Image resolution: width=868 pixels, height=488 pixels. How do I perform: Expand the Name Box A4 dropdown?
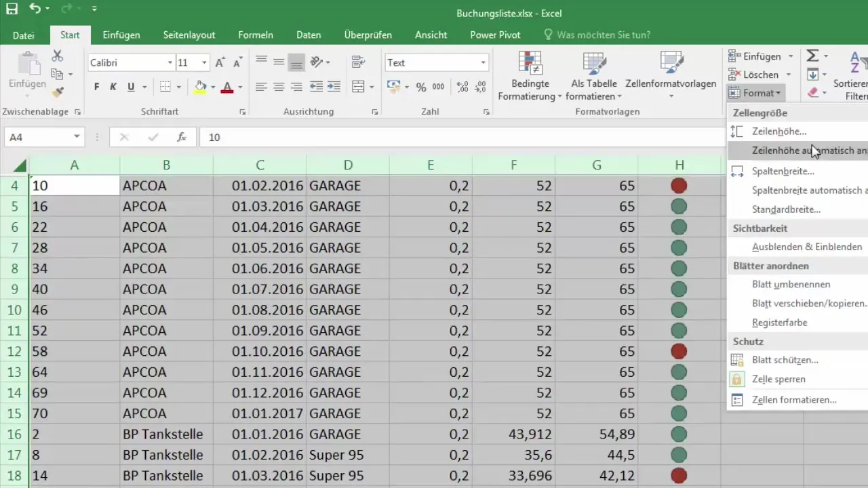77,137
